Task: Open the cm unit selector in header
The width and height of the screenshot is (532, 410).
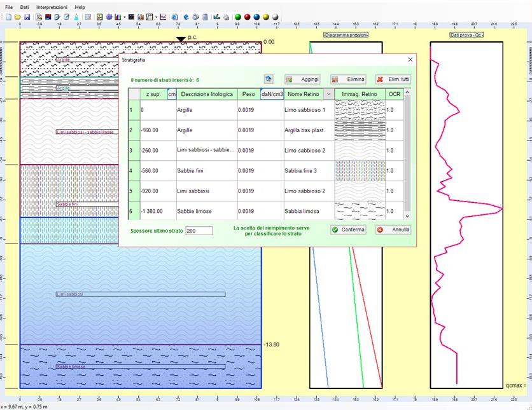Action: (172, 95)
